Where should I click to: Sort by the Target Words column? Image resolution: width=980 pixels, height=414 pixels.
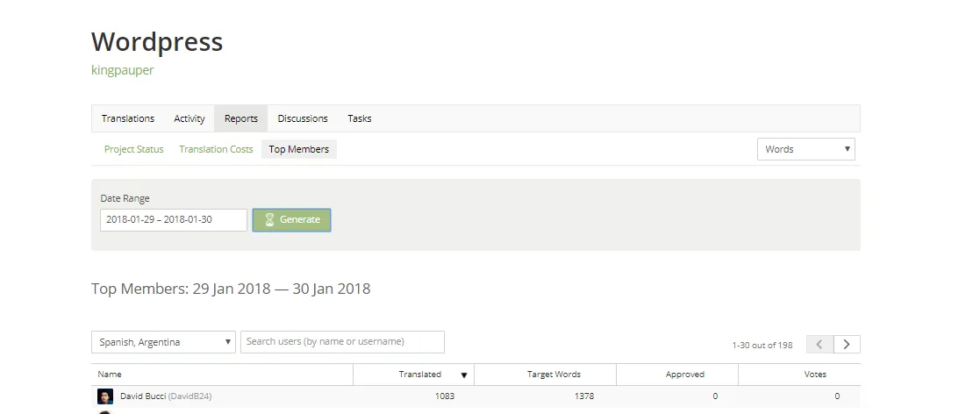pyautogui.click(x=545, y=375)
